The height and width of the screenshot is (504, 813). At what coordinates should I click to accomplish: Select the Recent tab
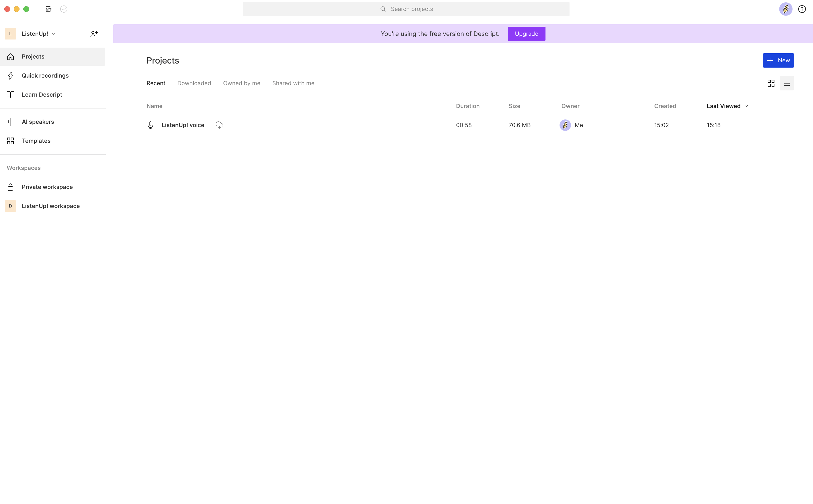pyautogui.click(x=156, y=83)
